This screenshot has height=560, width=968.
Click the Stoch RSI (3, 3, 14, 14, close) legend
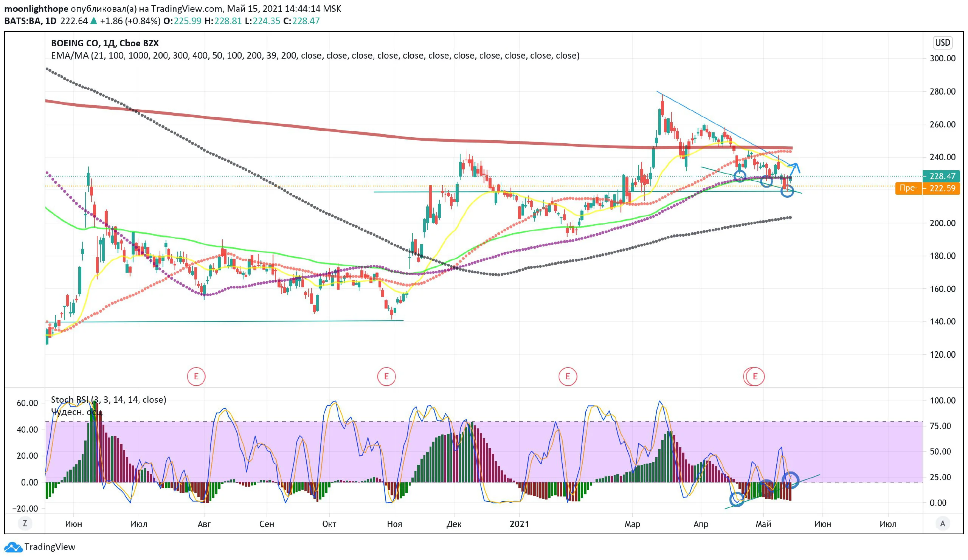109,399
